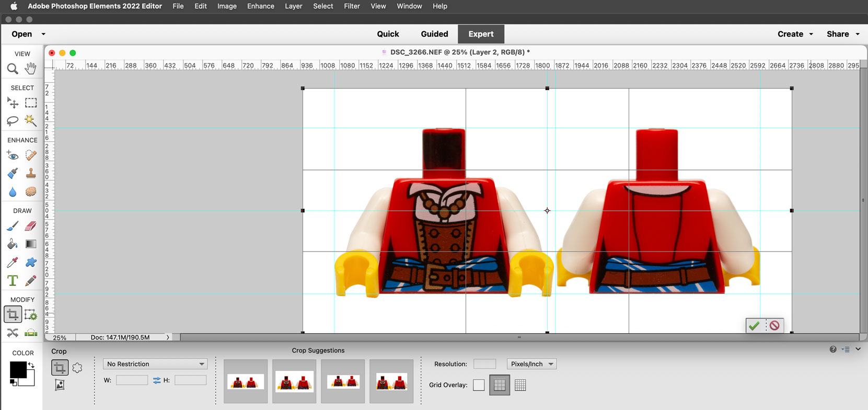The height and width of the screenshot is (410, 868).
Task: Select the Color Picker eyedropper tool
Action: [13, 262]
